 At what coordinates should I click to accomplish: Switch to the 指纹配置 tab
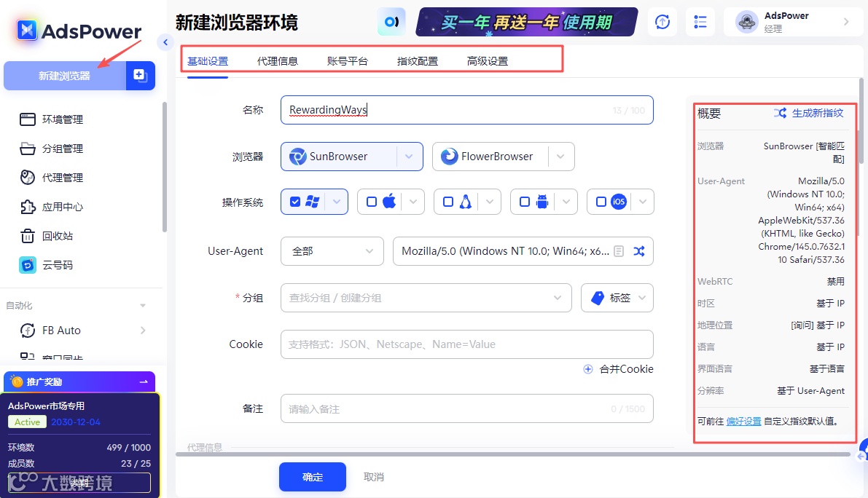[x=418, y=61]
